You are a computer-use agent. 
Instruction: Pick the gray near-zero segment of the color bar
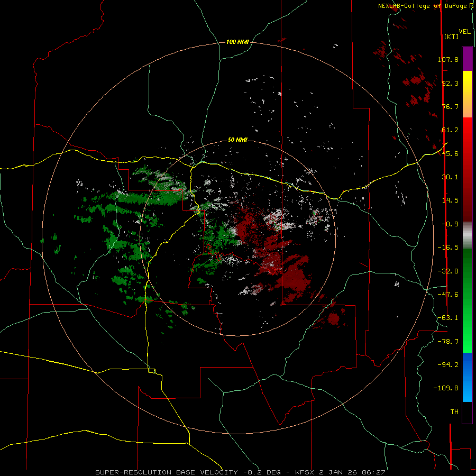[467, 235]
